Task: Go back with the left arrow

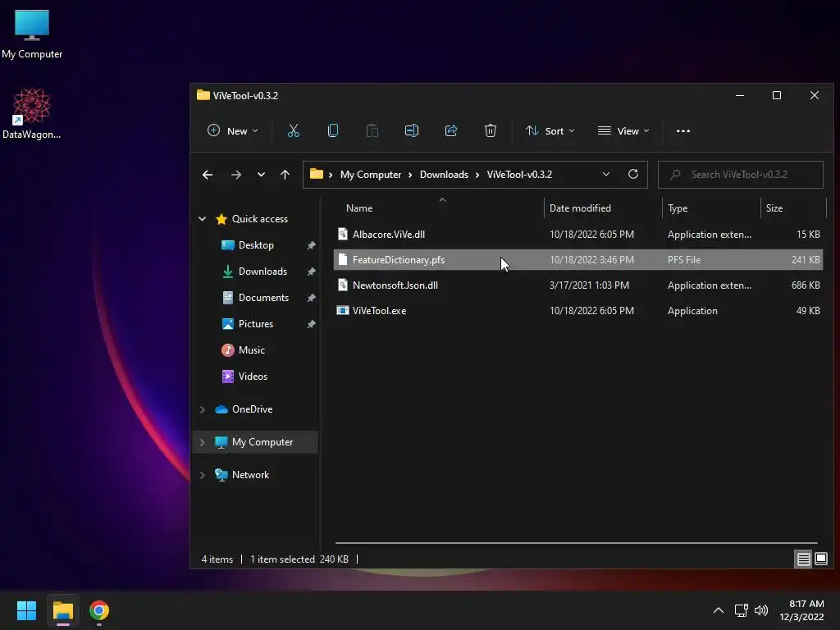Action: [208, 175]
